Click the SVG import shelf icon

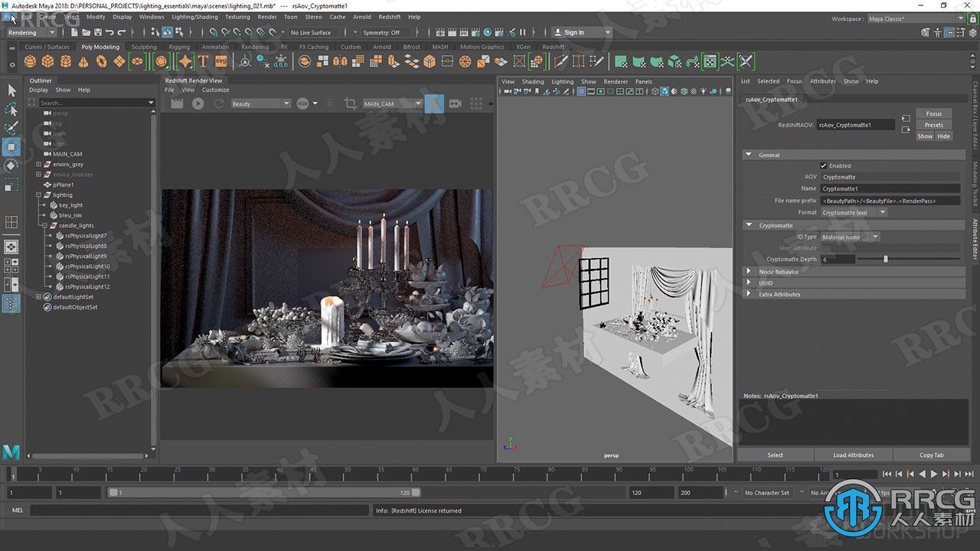pos(220,62)
